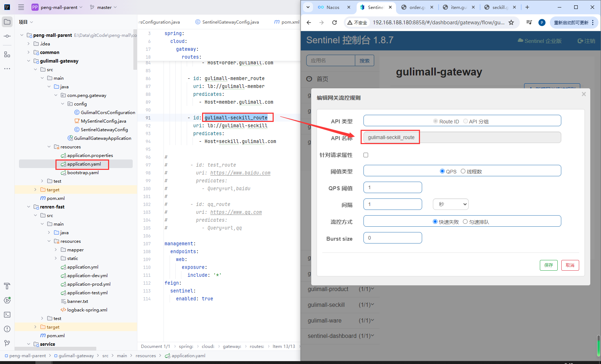Click the QPS 阈值 input field

pos(393,187)
